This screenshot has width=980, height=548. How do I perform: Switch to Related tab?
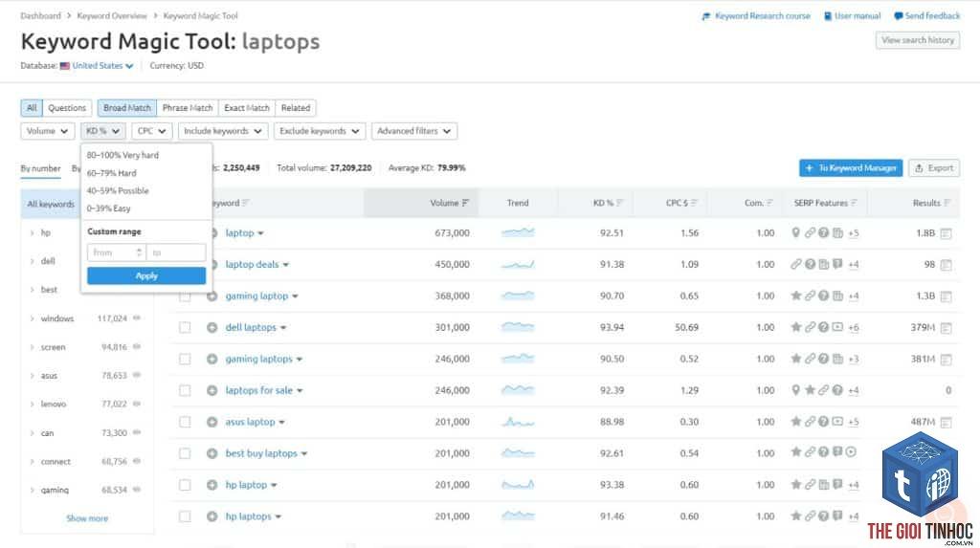pos(296,108)
